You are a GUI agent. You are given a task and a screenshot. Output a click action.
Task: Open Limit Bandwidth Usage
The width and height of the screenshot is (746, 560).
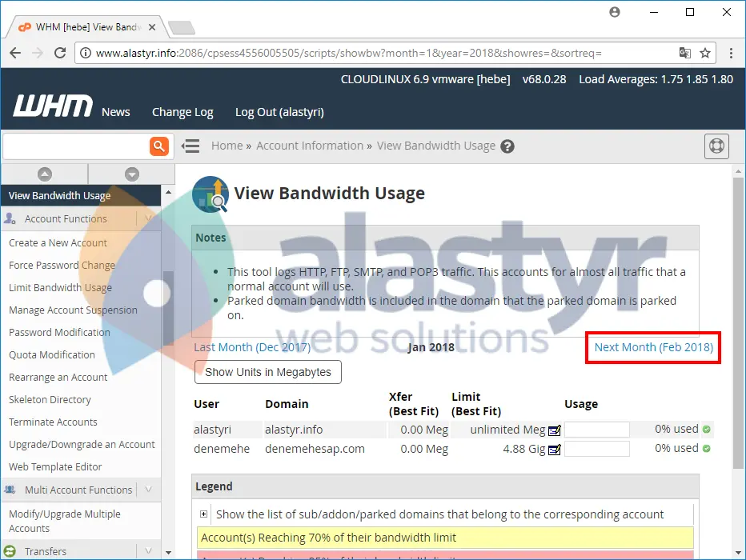pos(60,288)
